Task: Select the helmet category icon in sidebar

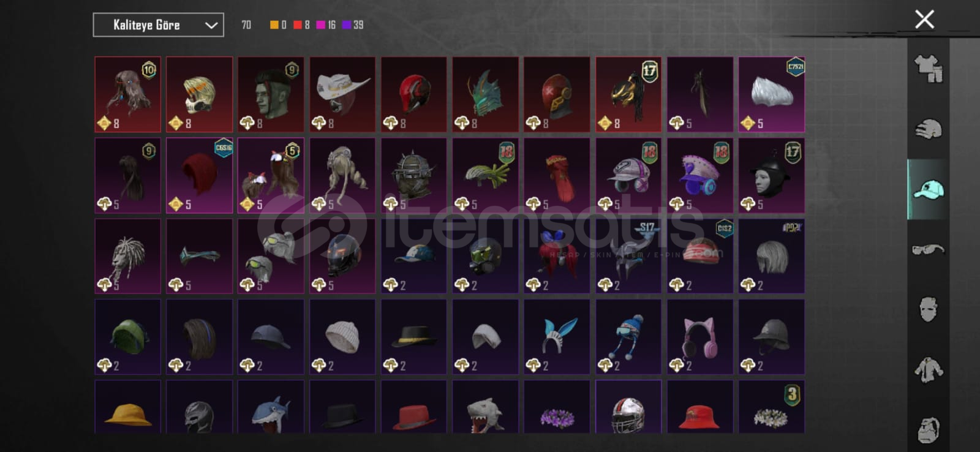Action: tap(929, 129)
